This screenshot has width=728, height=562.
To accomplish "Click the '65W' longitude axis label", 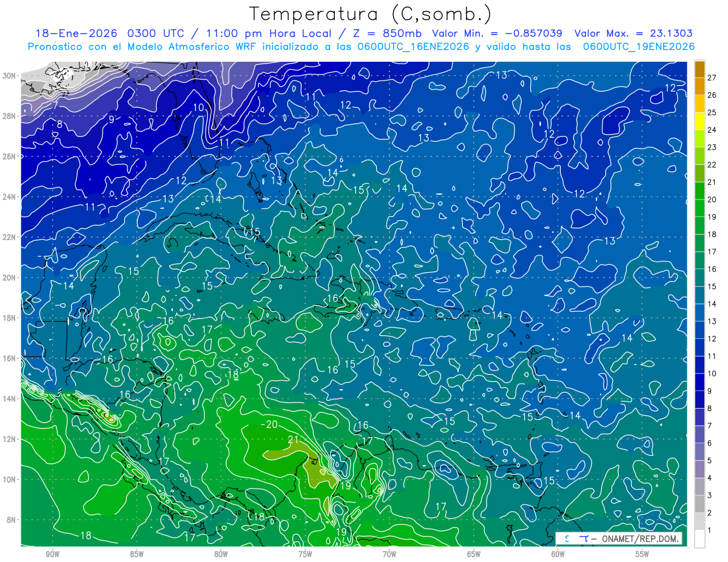I will pyautogui.click(x=474, y=554).
